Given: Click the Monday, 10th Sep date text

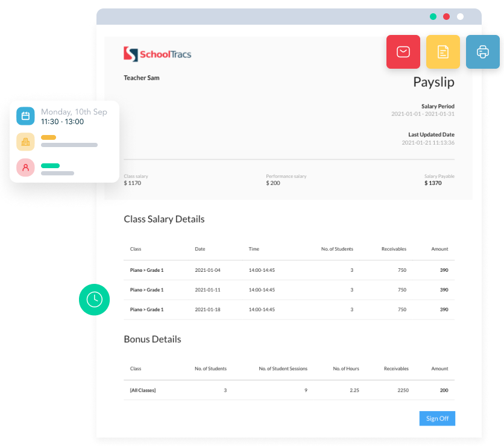Looking at the screenshot, I should (x=74, y=112).
